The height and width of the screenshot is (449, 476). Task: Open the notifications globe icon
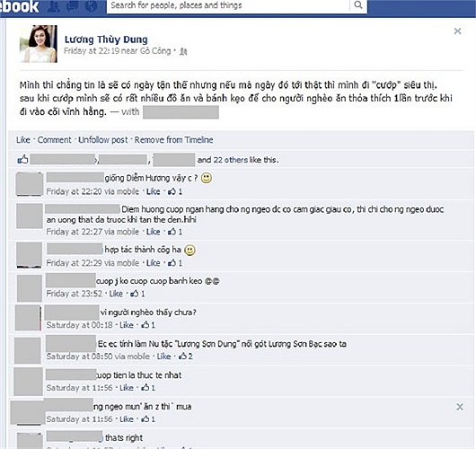(91, 6)
